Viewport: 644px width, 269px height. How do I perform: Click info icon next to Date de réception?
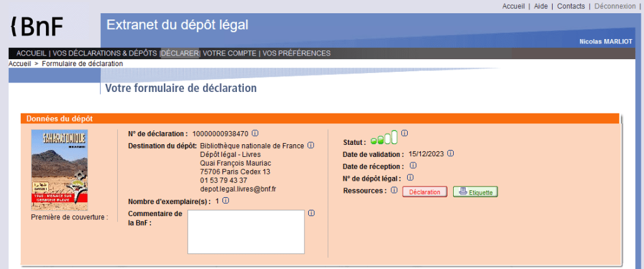[x=413, y=166]
